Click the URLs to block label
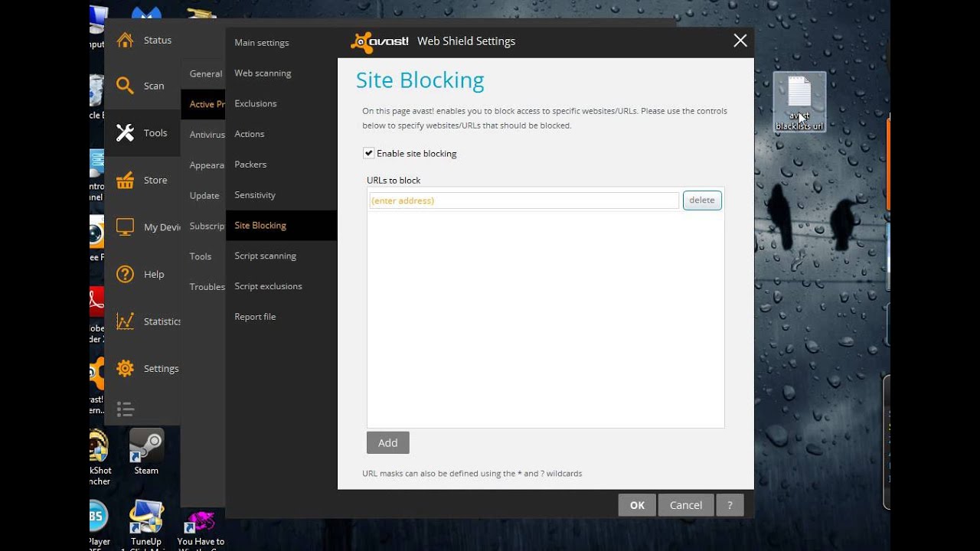This screenshot has width=980, height=551. [394, 181]
